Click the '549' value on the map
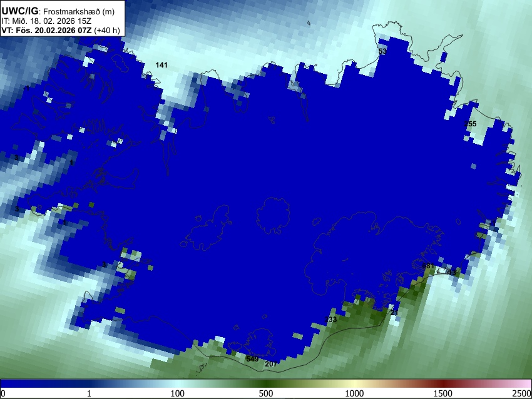Screen dimensions: 532x399 tap(252, 359)
